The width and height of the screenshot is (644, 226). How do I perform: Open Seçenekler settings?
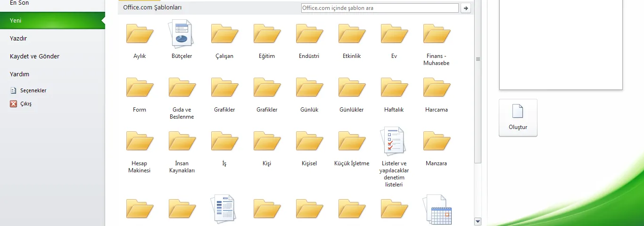[33, 90]
